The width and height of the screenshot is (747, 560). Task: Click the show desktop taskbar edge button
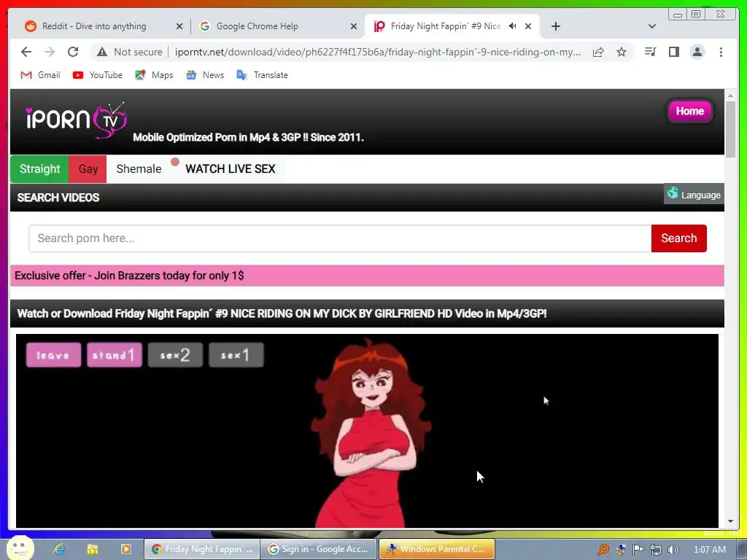tap(742, 550)
